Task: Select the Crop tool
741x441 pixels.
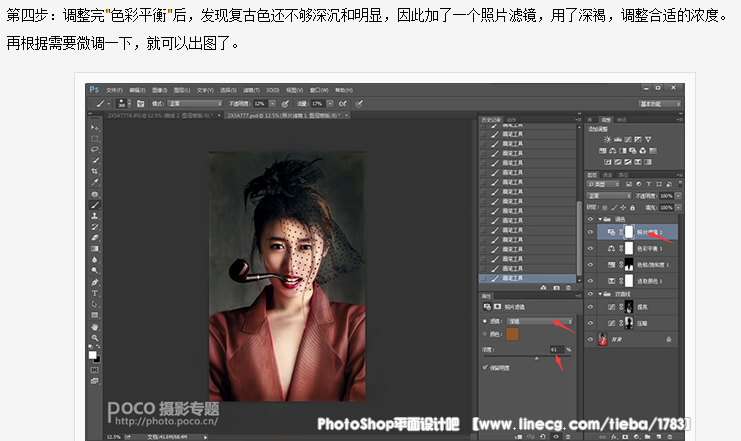Action: pyautogui.click(x=95, y=171)
